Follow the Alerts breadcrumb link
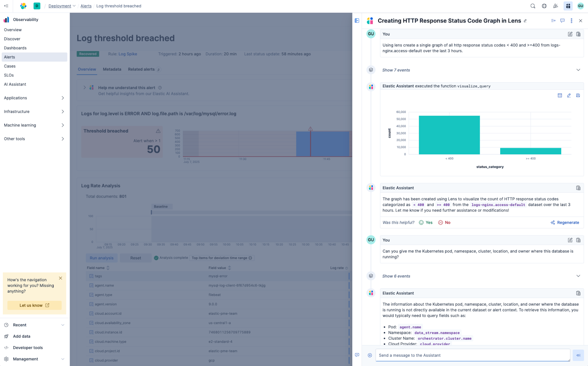The image size is (588, 366). [86, 6]
